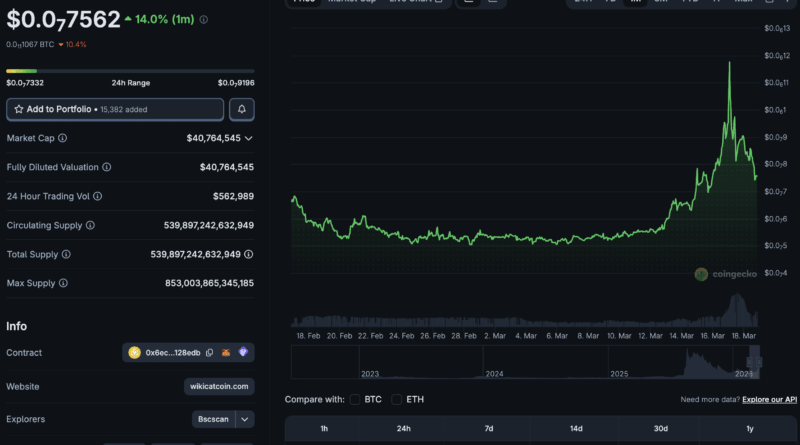Image resolution: width=800 pixels, height=445 pixels.
Task: Click the 24 Hour Trading Vol info icon
Action: 97,196
